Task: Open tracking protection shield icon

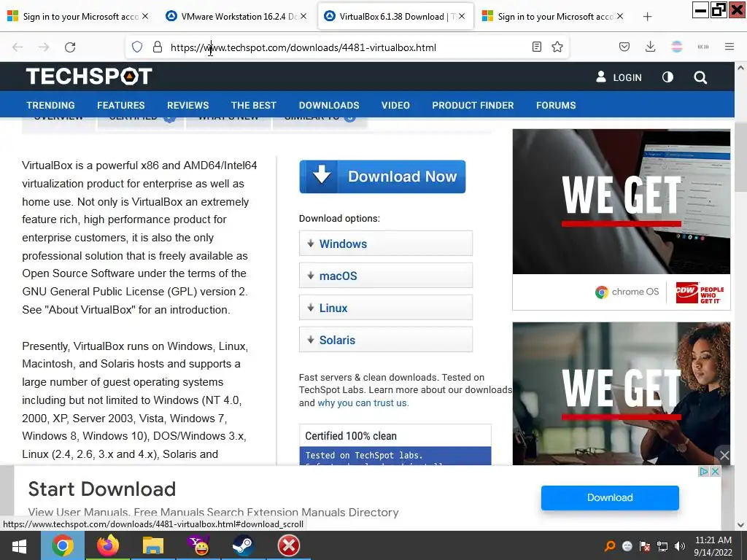Action: [x=137, y=47]
